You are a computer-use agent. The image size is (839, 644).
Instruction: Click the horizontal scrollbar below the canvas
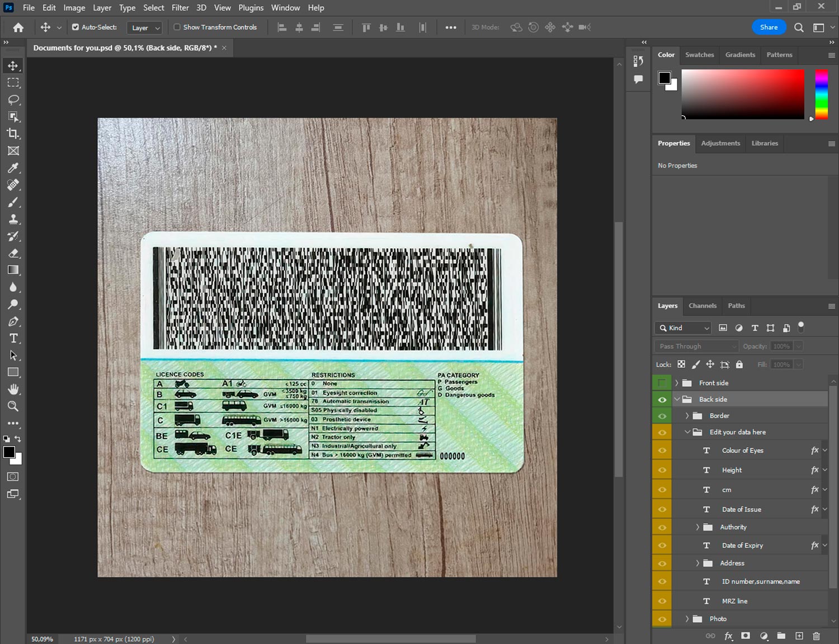(x=390, y=639)
